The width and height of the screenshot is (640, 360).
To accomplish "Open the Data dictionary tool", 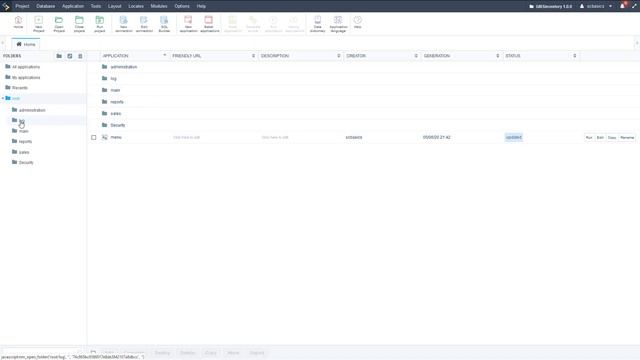I will click(x=318, y=24).
